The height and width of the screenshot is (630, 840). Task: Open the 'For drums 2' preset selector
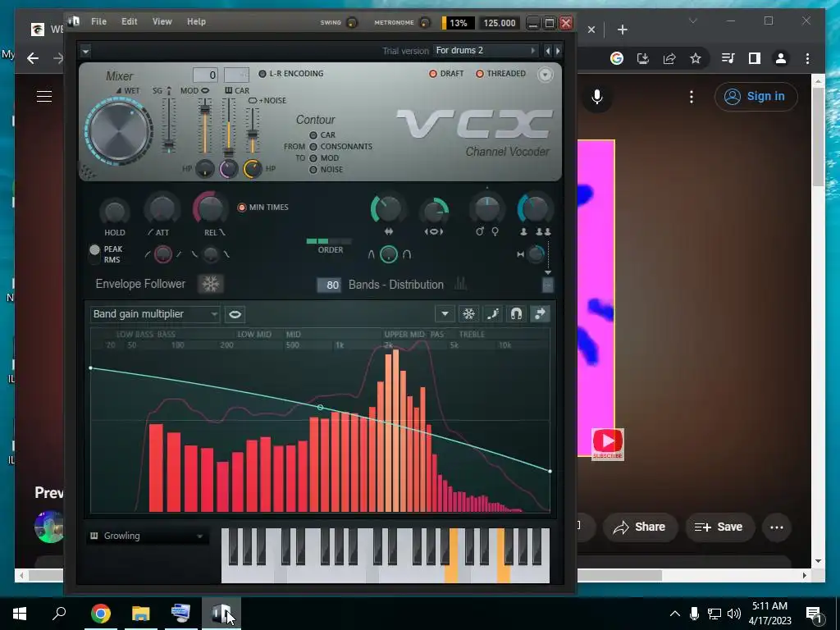(x=486, y=50)
